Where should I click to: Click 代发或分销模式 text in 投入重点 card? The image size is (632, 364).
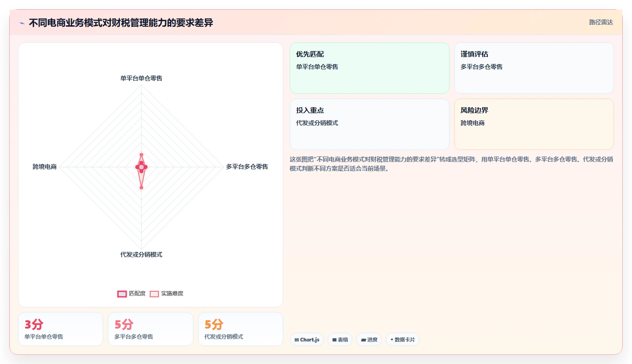point(317,123)
